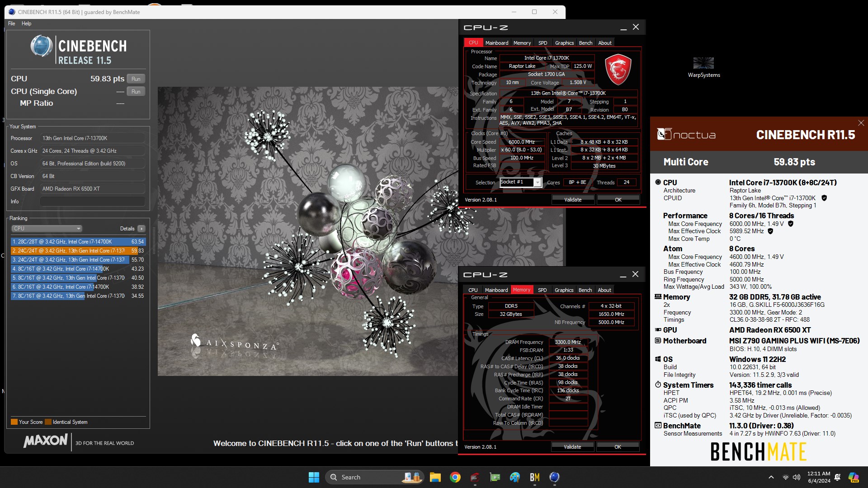
Task: Select ranking row 3 scoring 55.70
Action: click(x=78, y=260)
